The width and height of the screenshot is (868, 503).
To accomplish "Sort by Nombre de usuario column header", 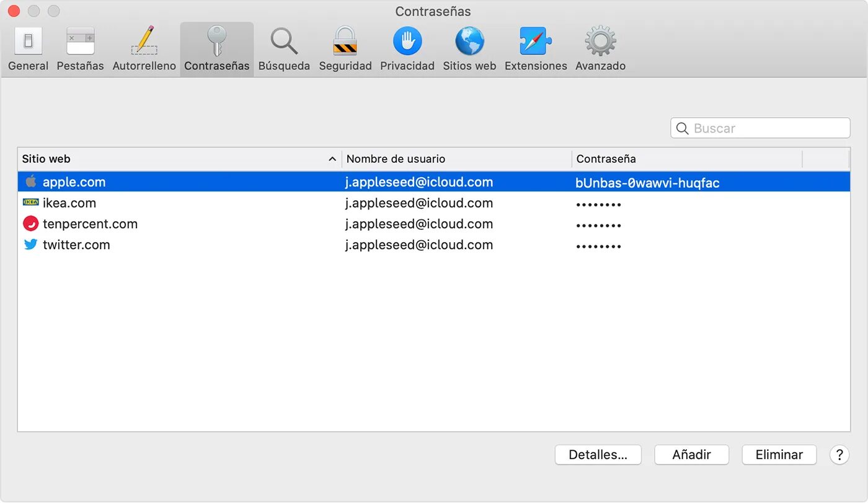I will tap(456, 159).
